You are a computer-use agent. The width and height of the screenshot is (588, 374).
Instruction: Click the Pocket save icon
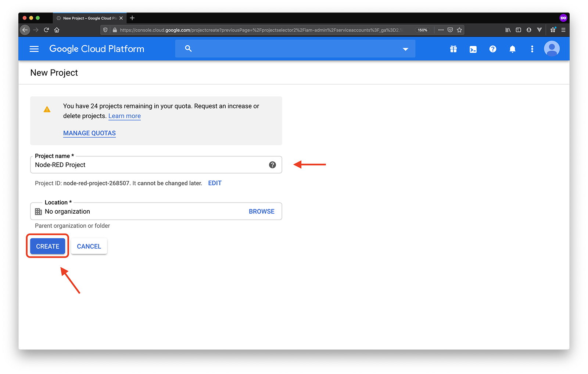point(450,30)
